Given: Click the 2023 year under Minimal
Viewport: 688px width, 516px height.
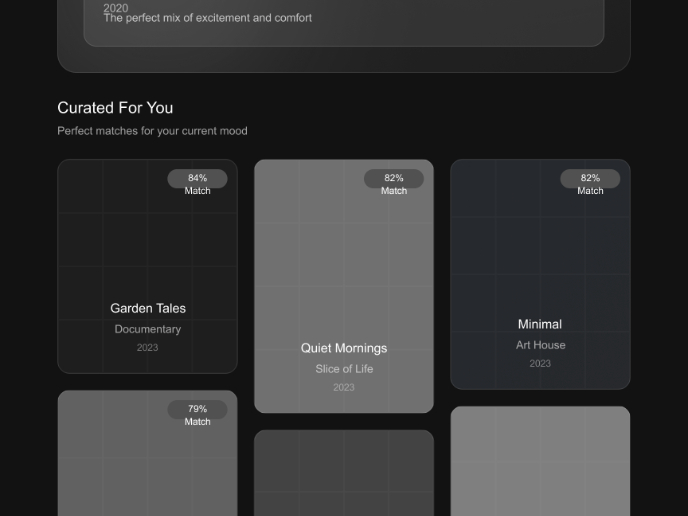Looking at the screenshot, I should (540, 364).
